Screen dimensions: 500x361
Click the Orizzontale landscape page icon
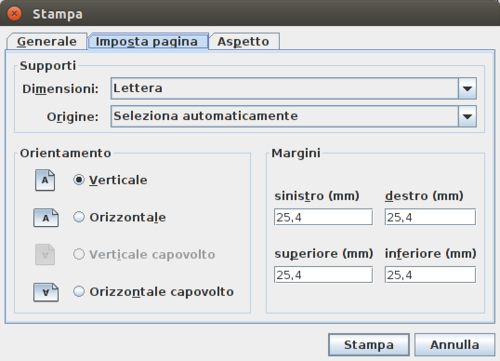[46, 218]
